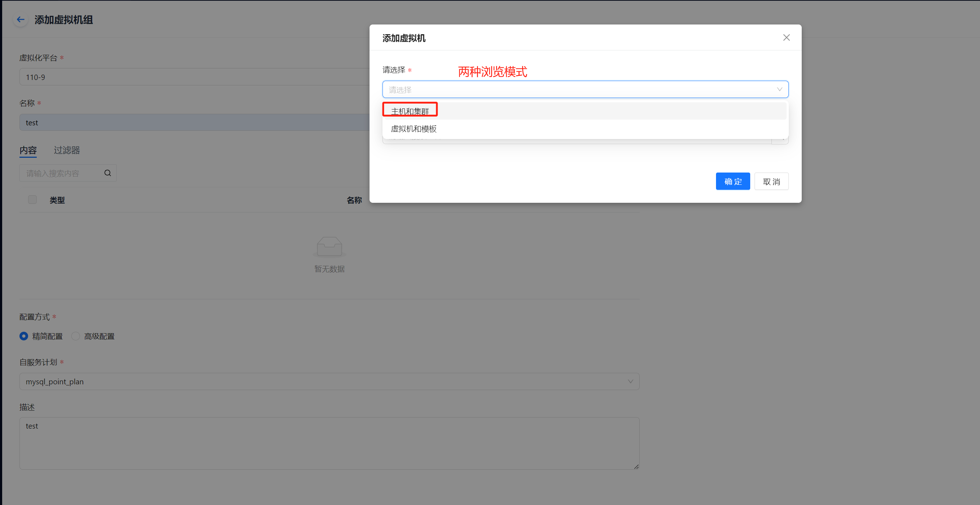
Task: Close the 添加虚拟机 dialog
Action: click(x=786, y=38)
